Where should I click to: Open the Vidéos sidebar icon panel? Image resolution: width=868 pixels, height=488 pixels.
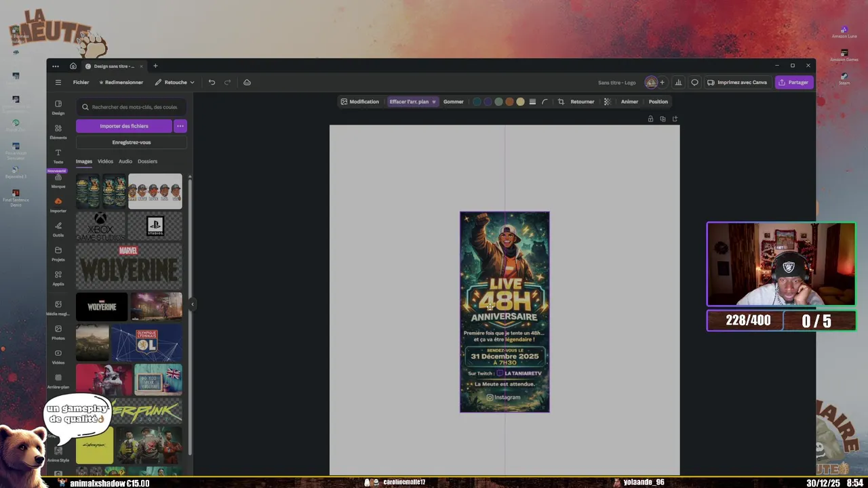pyautogui.click(x=58, y=357)
